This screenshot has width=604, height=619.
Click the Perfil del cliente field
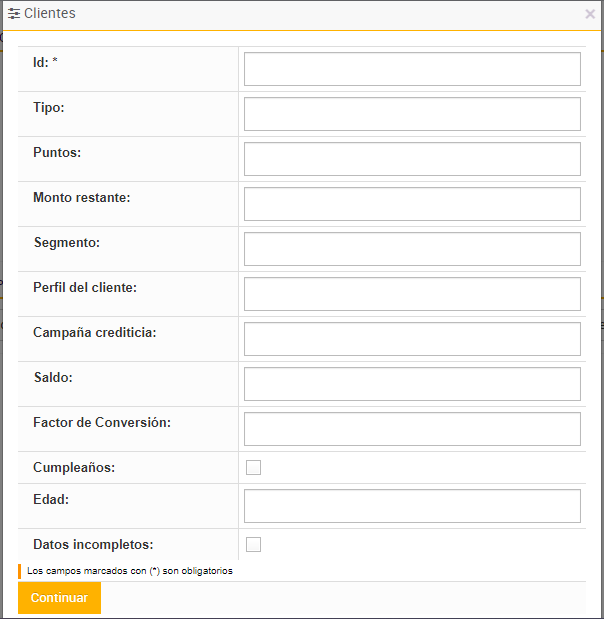tap(412, 294)
